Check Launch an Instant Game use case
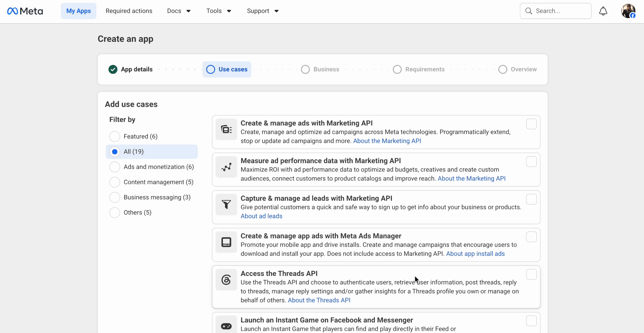The image size is (644, 333). click(x=531, y=321)
